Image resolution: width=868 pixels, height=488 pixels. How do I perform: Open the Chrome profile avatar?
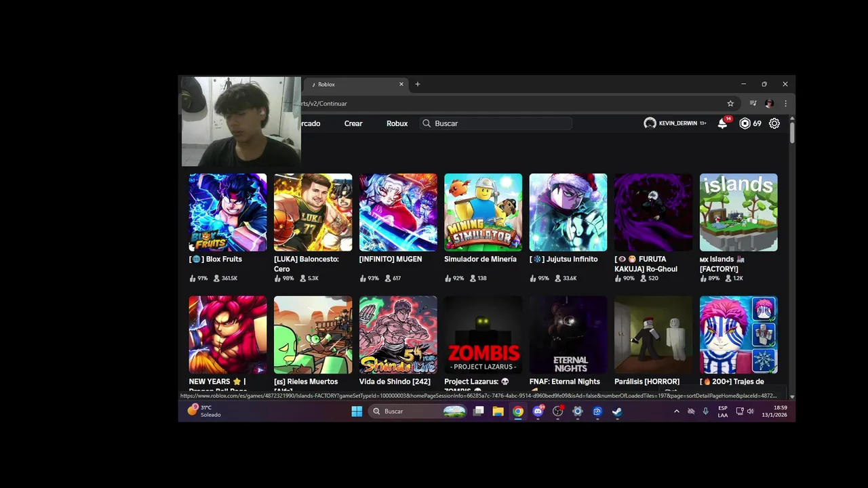769,104
